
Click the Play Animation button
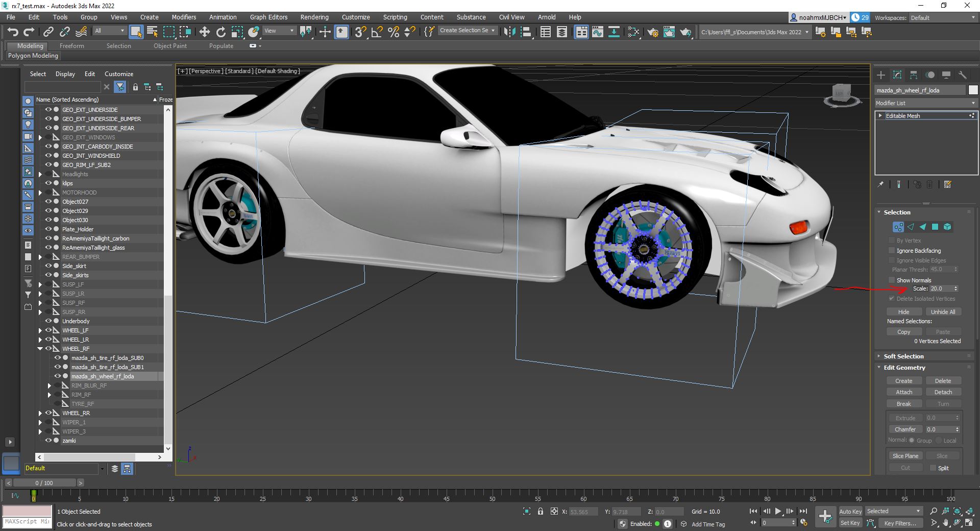pos(778,511)
